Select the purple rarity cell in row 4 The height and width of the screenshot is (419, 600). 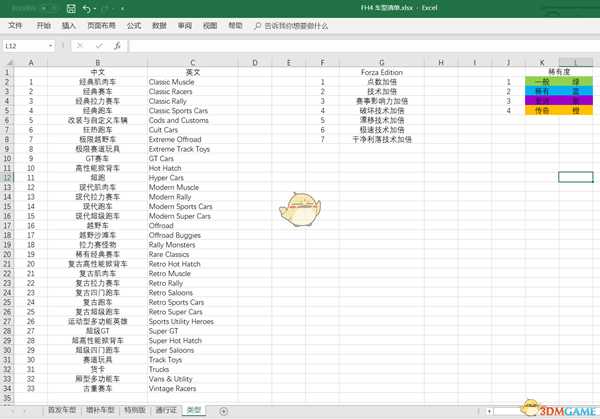click(x=542, y=101)
